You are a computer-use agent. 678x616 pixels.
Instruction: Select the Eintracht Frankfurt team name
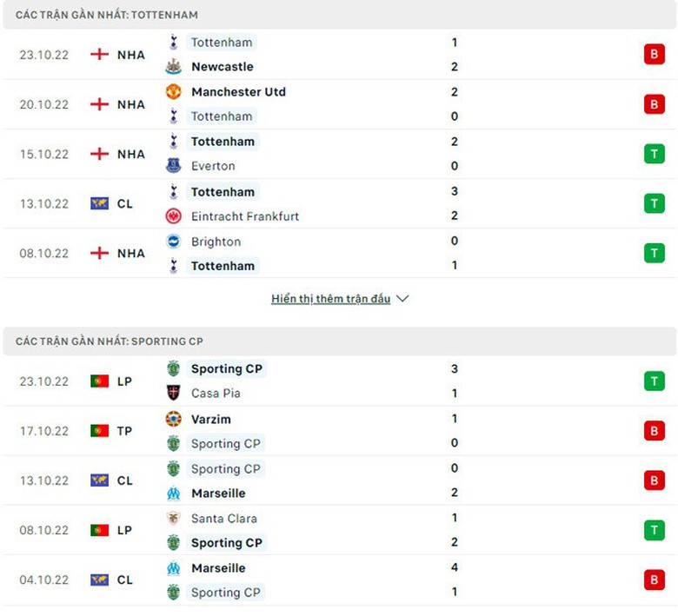[x=245, y=216]
